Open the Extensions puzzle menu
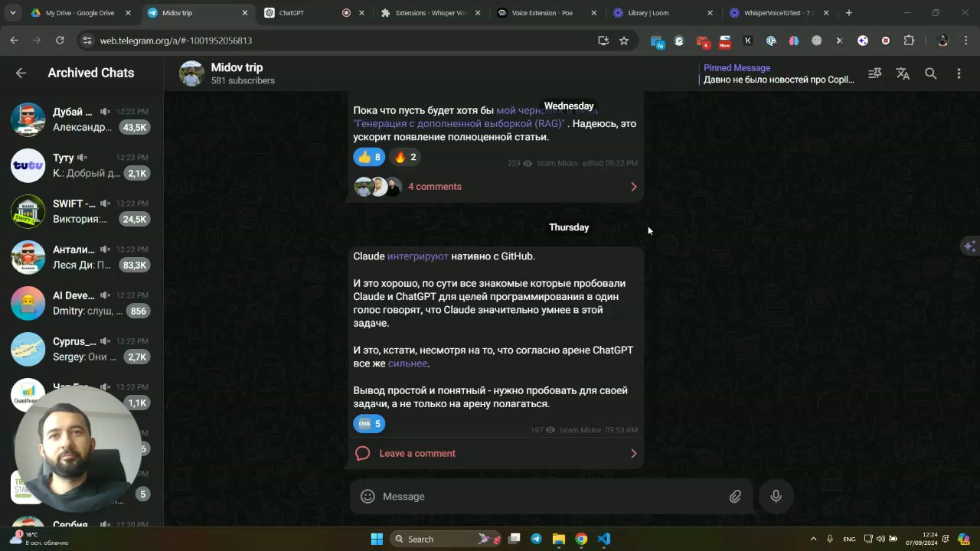Screen dimensions: 980x551 pyautogui.click(x=909, y=41)
